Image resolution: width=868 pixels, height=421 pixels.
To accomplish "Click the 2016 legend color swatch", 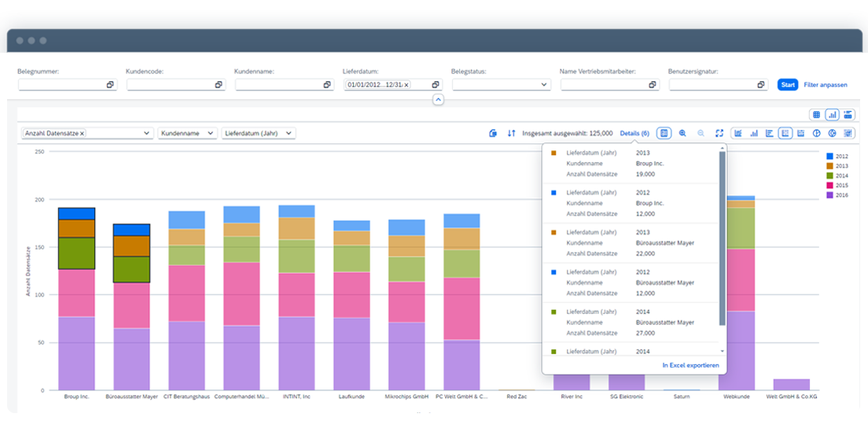I will [829, 195].
